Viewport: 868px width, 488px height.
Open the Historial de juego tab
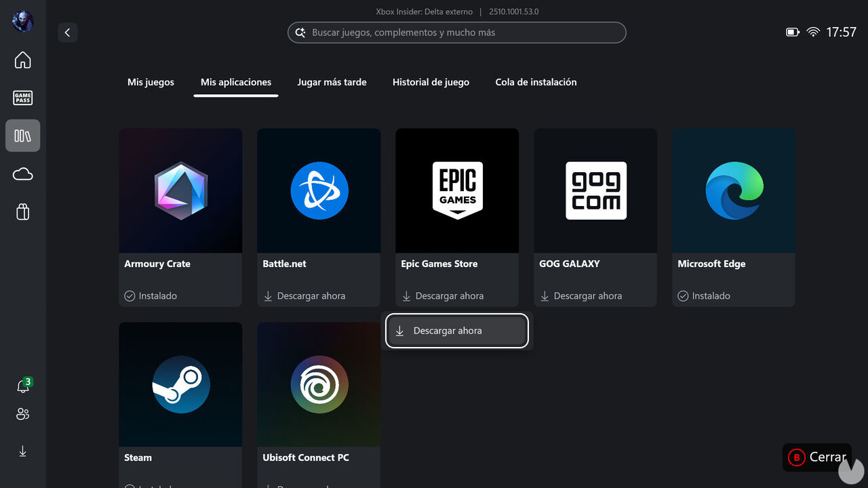[x=431, y=82]
